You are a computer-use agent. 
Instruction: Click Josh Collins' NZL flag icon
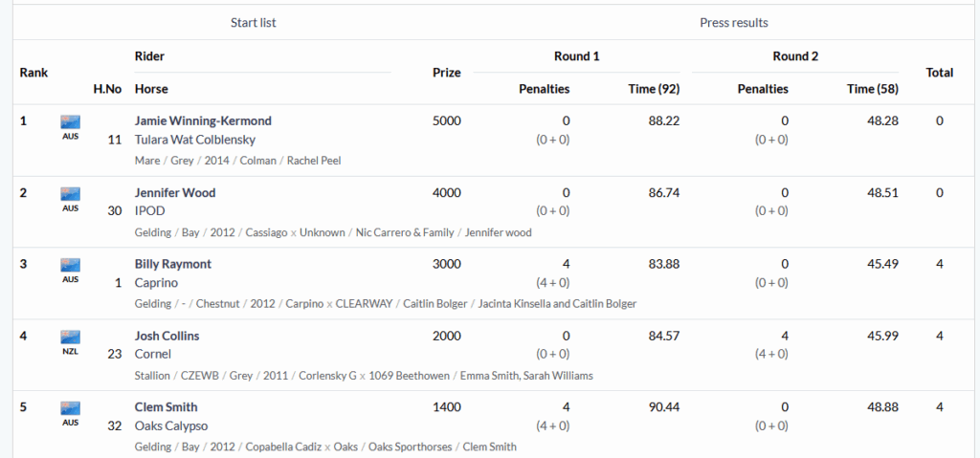click(x=70, y=337)
